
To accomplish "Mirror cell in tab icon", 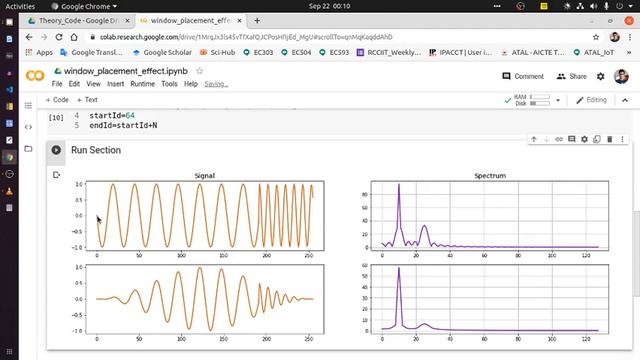I will pos(597,139).
